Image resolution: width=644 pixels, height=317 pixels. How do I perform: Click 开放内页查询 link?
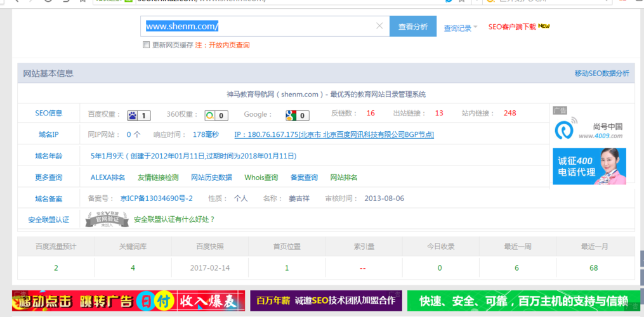coord(229,45)
